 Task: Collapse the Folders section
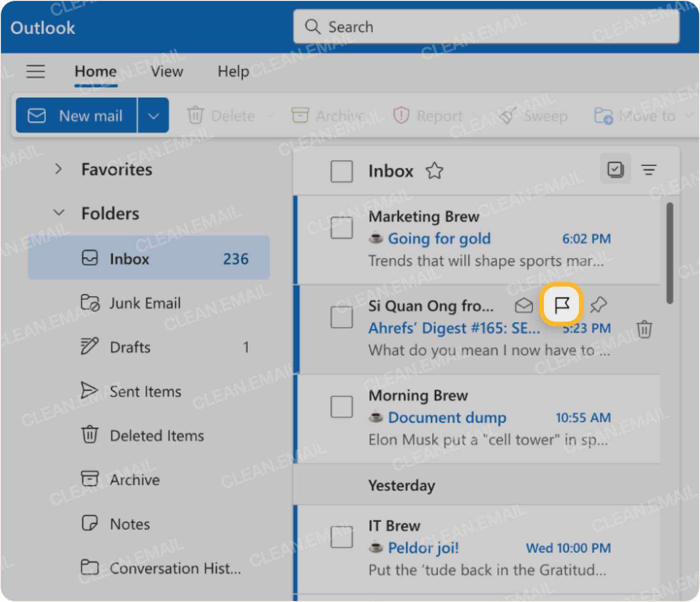tap(59, 213)
